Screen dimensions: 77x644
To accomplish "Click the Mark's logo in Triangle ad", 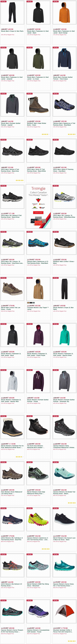I will (42, 204).
